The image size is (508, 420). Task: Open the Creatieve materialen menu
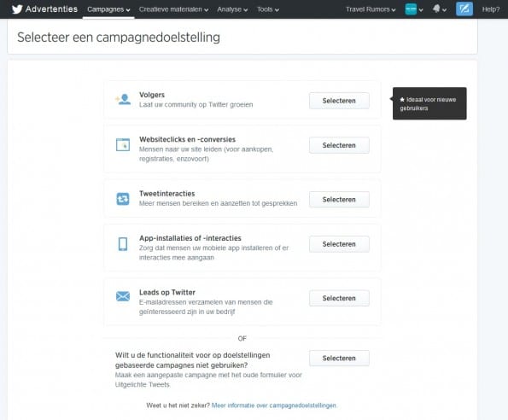coord(173,9)
